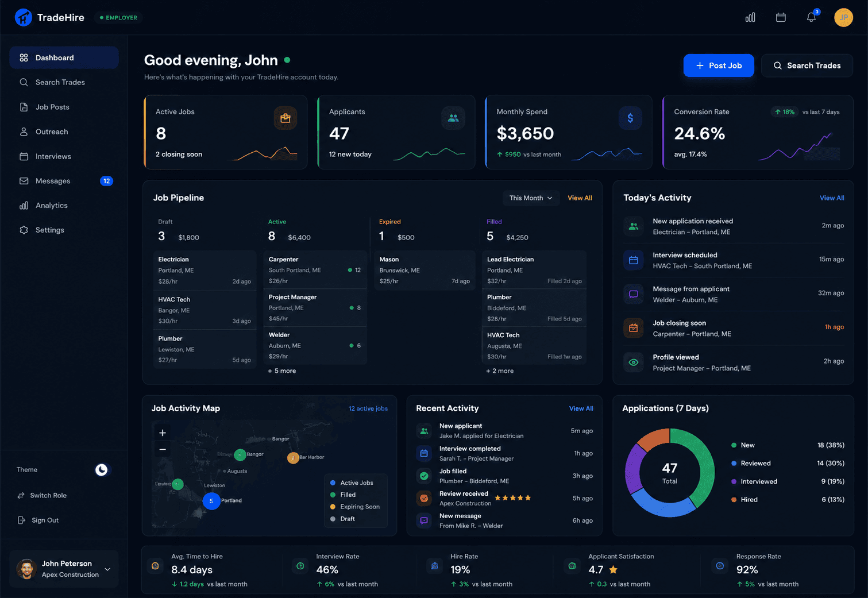This screenshot has width=868, height=598.
Task: Open Settings in the sidebar
Action: coord(64,230)
